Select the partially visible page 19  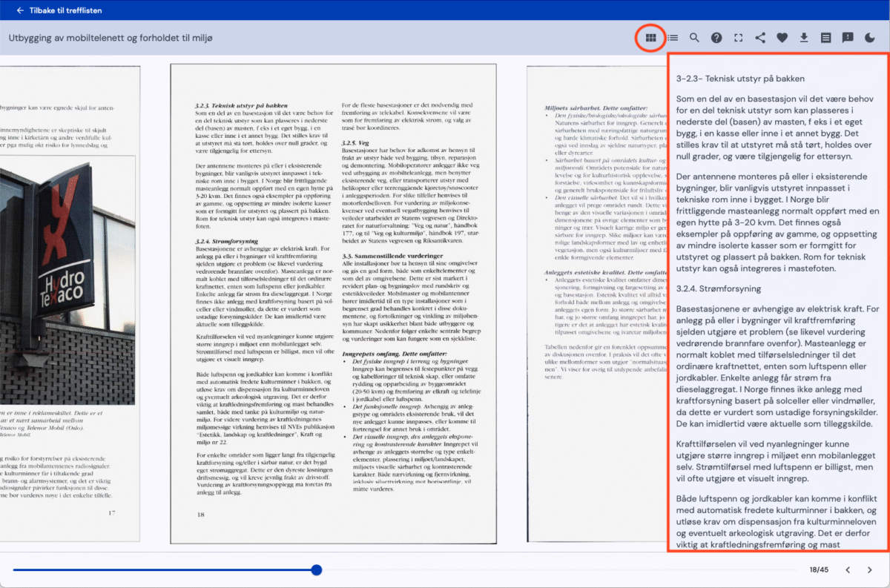pos(596,305)
